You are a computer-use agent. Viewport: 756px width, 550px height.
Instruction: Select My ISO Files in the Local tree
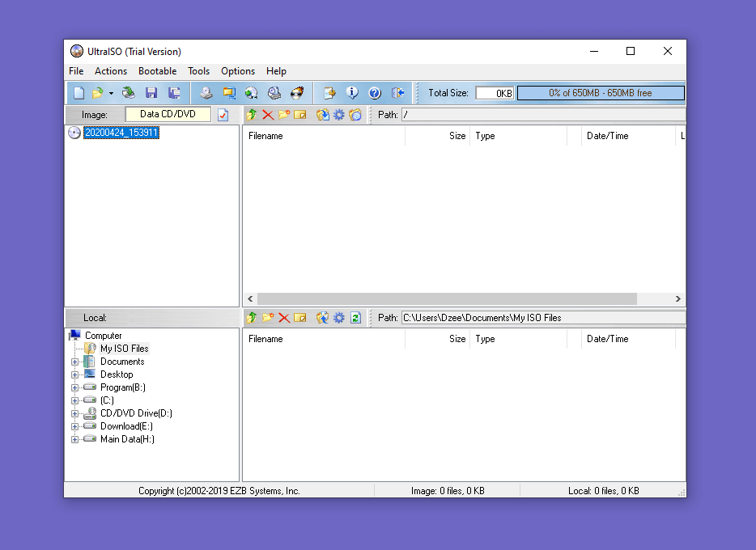pyautogui.click(x=125, y=349)
